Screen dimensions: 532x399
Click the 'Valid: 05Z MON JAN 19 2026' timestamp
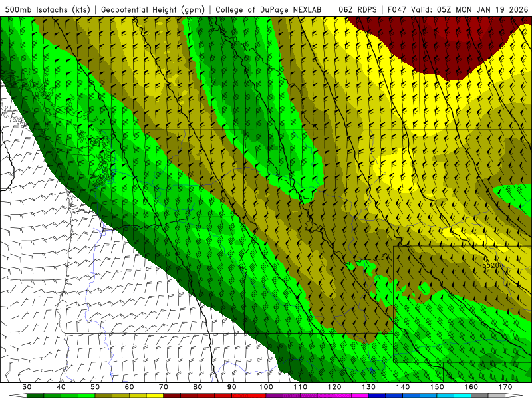(x=469, y=9)
